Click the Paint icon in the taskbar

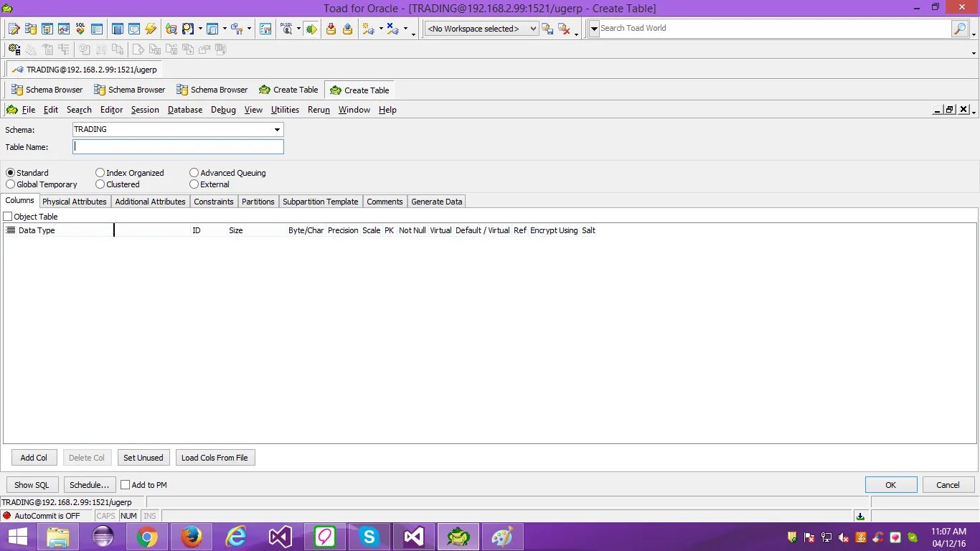[x=503, y=537]
